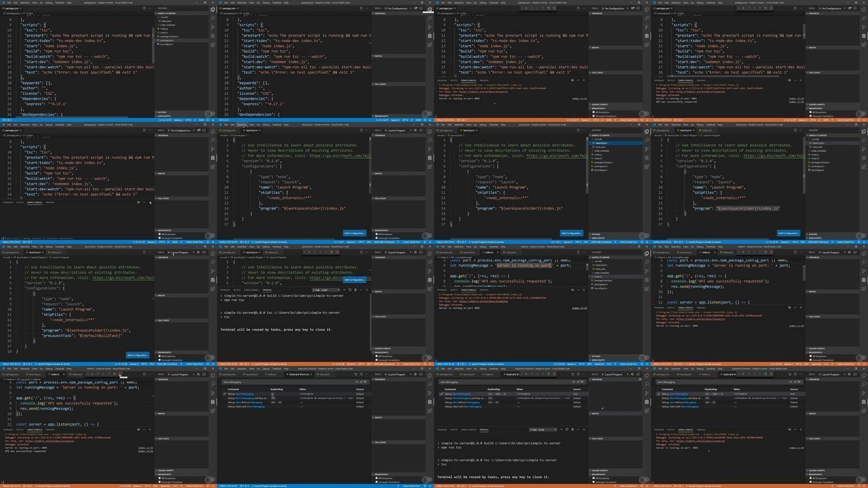Open Search icon in top-left window's activity bar

[x=213, y=18]
